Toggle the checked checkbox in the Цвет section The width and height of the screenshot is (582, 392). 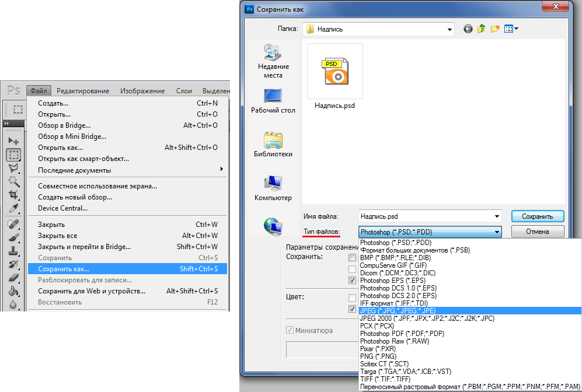[x=352, y=309]
